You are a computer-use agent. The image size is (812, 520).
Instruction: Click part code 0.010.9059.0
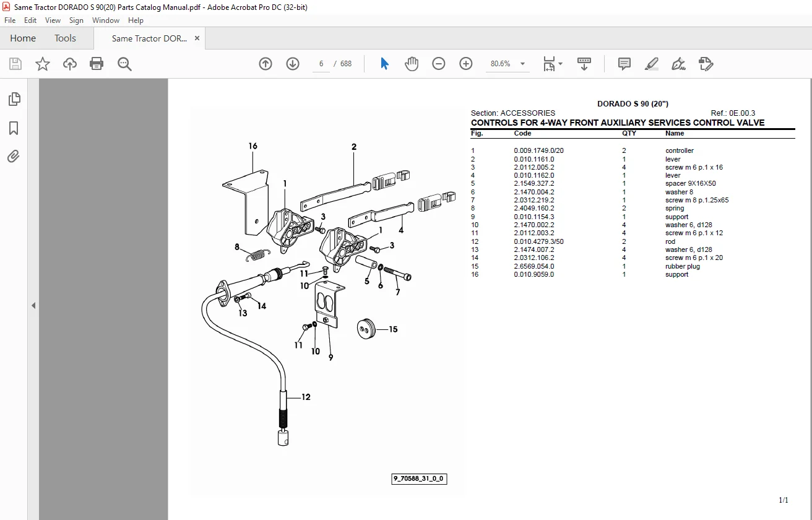534,274
